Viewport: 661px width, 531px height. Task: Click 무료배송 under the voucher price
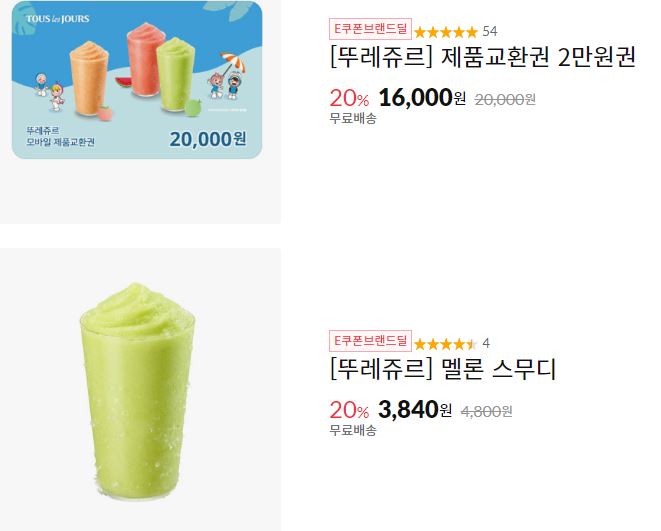pos(353,119)
